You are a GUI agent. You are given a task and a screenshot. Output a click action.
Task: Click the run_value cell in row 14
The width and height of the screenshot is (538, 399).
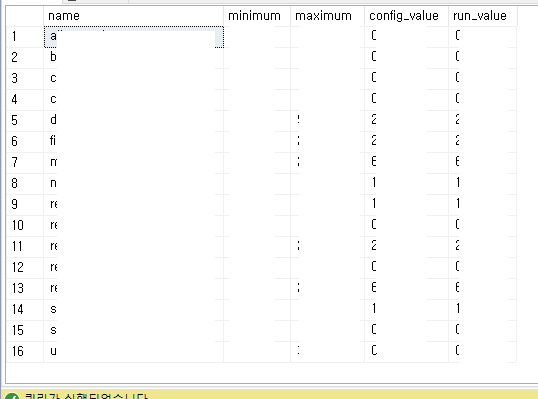coord(482,309)
